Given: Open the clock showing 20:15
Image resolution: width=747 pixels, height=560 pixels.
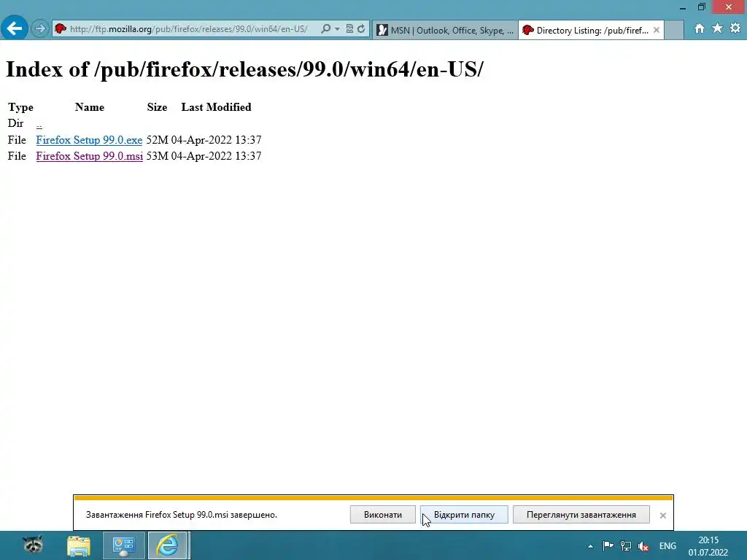Looking at the screenshot, I should (708, 546).
